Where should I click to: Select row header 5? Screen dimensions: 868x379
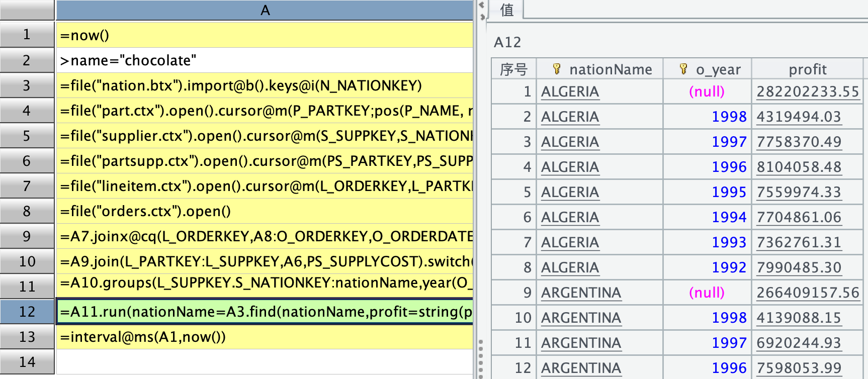click(27, 136)
